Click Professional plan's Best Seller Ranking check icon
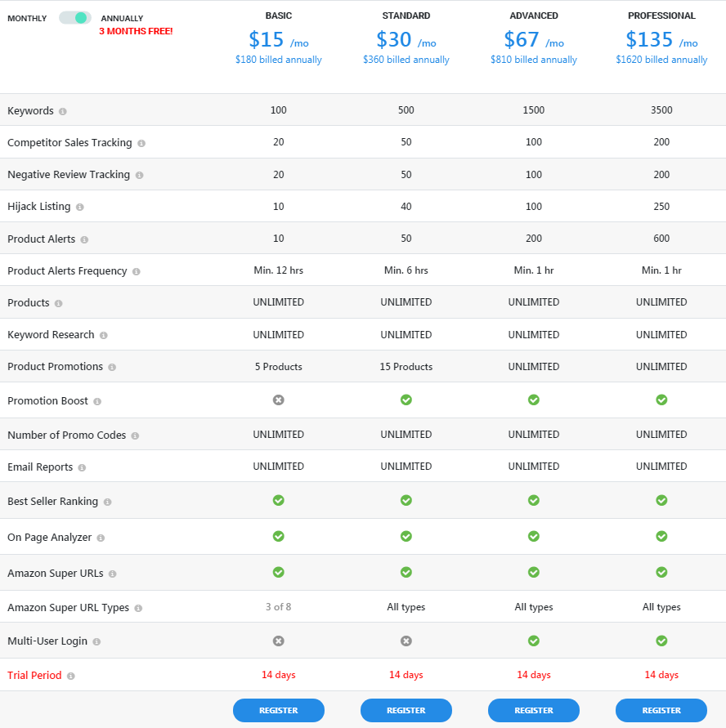 tap(661, 500)
